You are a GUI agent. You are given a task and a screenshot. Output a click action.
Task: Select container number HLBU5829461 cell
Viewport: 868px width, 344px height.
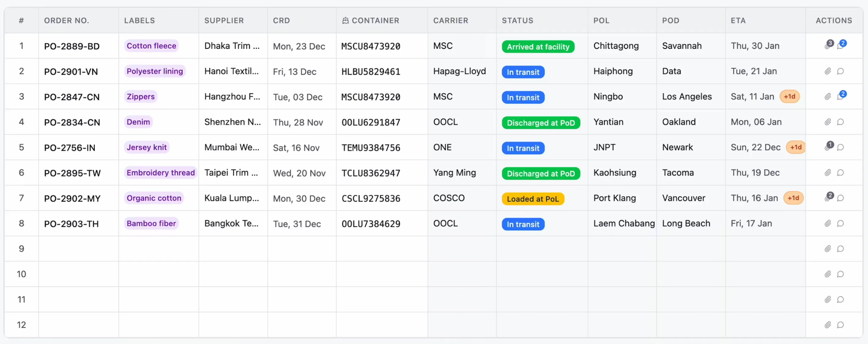point(371,71)
